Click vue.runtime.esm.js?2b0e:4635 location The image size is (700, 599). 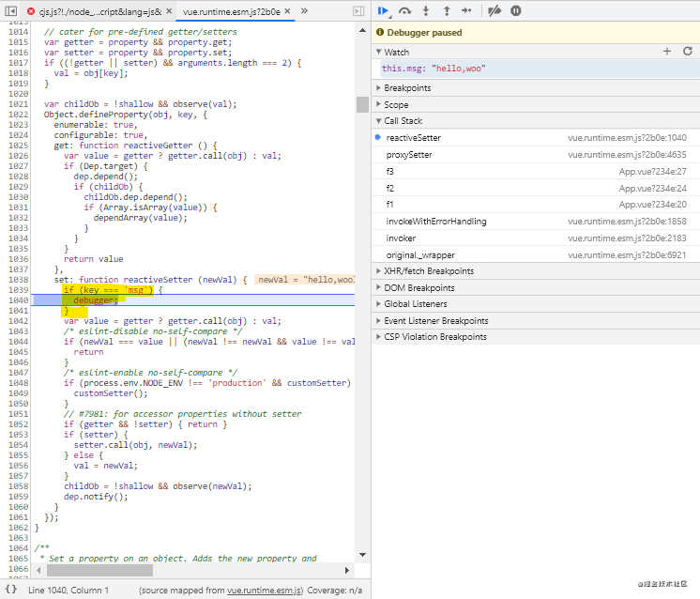(x=627, y=155)
